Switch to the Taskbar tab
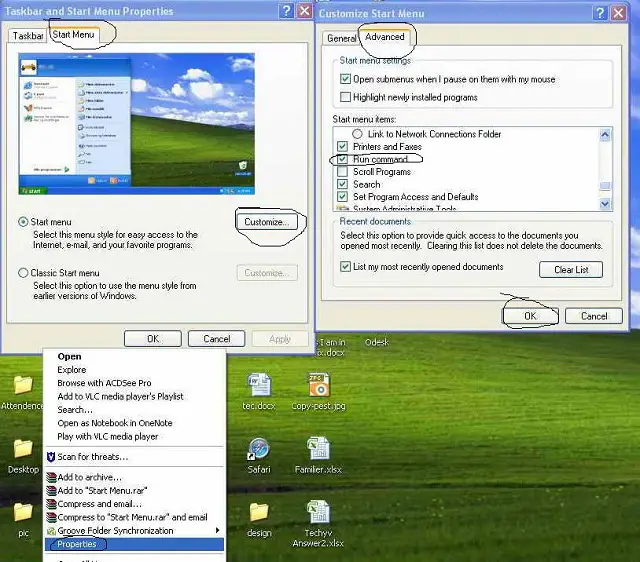640x562 pixels. click(x=28, y=36)
